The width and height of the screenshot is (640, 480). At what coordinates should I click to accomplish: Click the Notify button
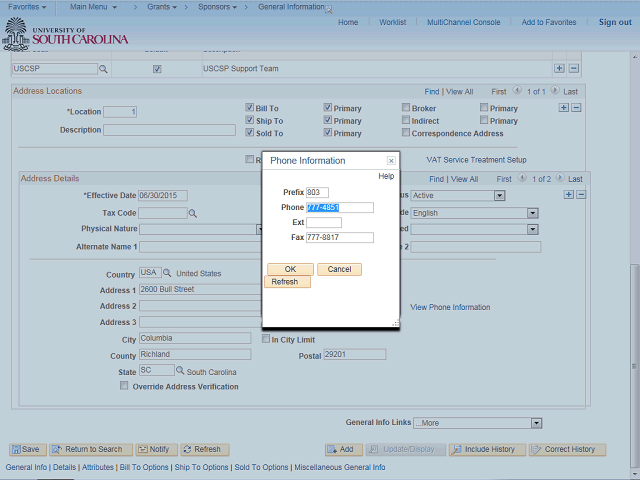[157, 449]
